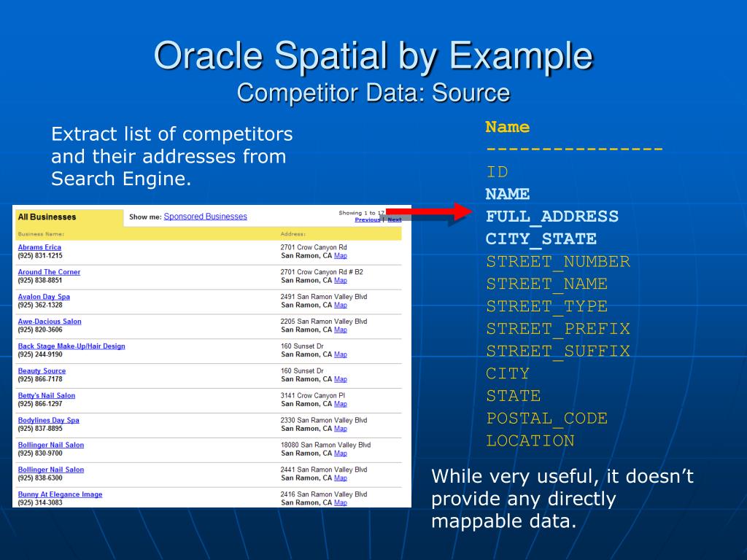
Task: Click the Business Name column header
Action: 41,234
